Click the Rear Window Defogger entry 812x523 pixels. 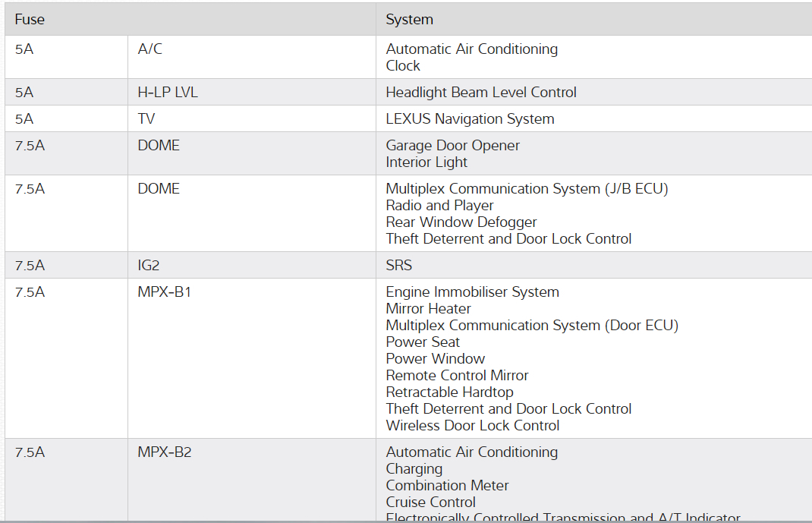[x=461, y=222]
